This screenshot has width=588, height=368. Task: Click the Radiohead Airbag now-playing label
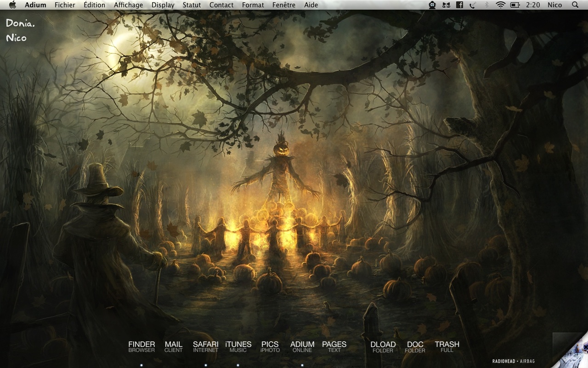tap(514, 361)
